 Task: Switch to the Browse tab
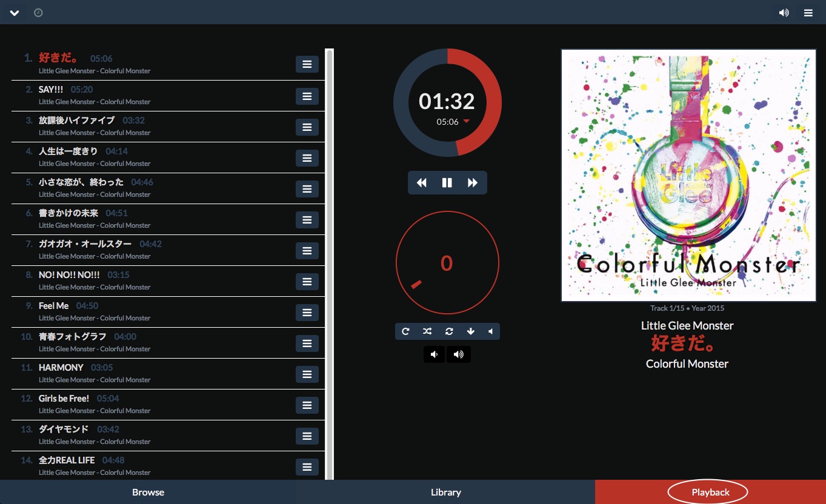pyautogui.click(x=148, y=492)
